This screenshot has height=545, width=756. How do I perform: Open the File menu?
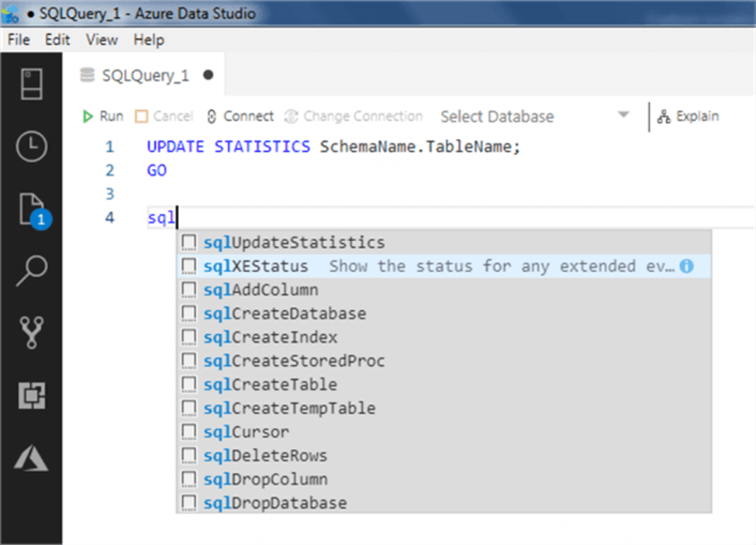point(19,40)
